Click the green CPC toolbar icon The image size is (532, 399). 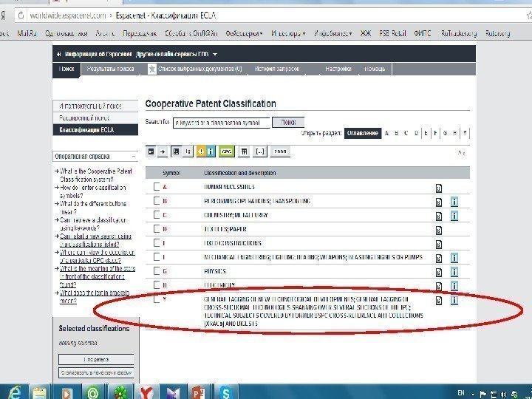point(226,151)
